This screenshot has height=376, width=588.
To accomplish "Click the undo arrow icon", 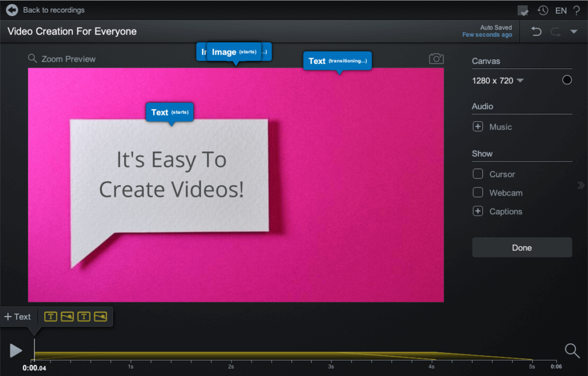I will click(x=536, y=32).
